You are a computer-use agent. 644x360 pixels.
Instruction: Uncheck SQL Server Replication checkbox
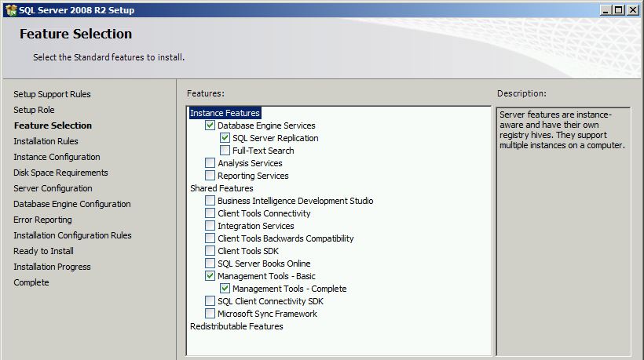[225, 138]
